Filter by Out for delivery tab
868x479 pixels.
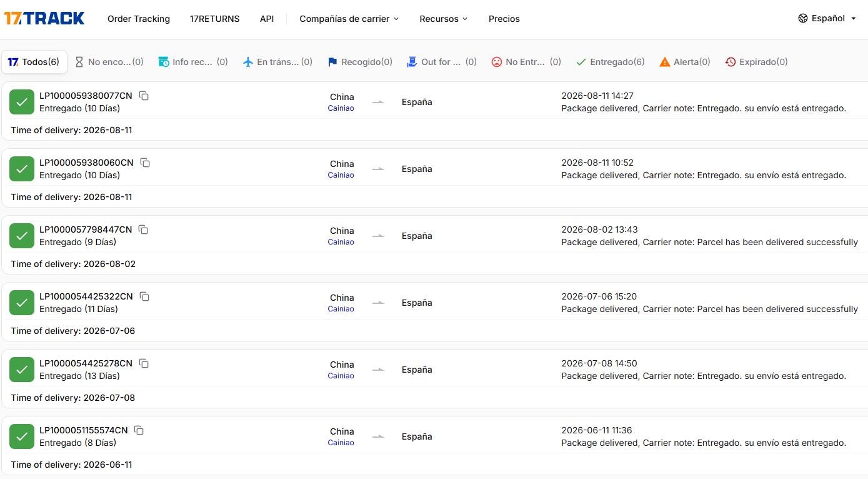(442, 62)
